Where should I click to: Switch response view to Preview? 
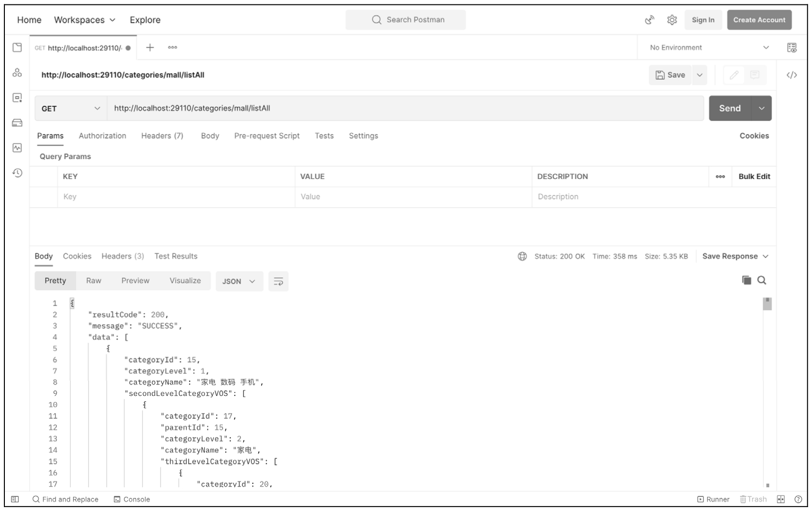[135, 281]
